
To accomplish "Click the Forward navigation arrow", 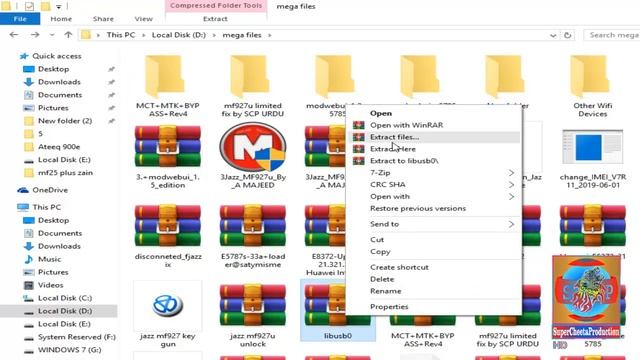I will pyautogui.click(x=35, y=35).
